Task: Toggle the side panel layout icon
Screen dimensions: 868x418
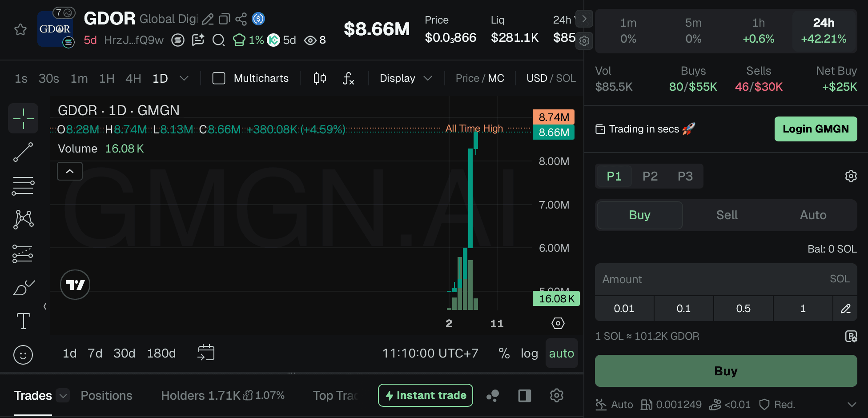Action: pyautogui.click(x=525, y=395)
